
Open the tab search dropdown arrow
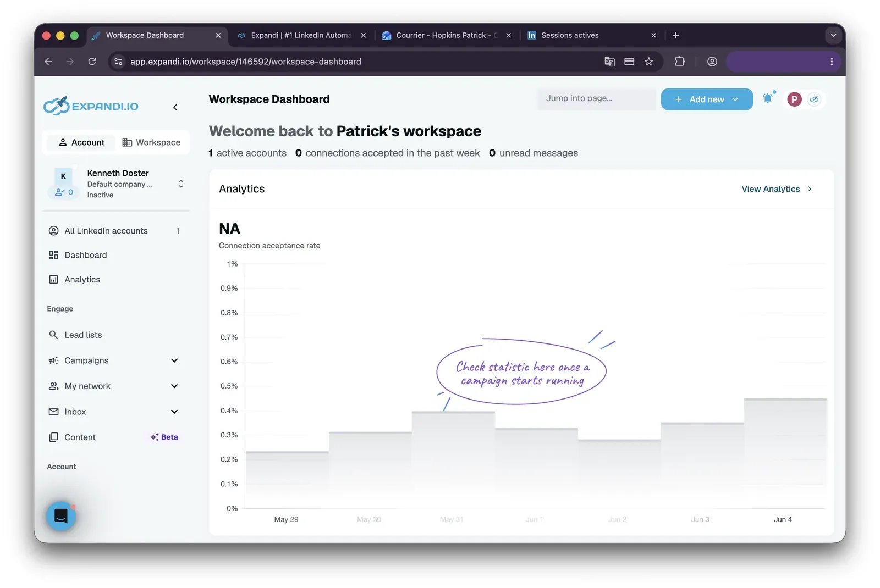click(x=833, y=35)
